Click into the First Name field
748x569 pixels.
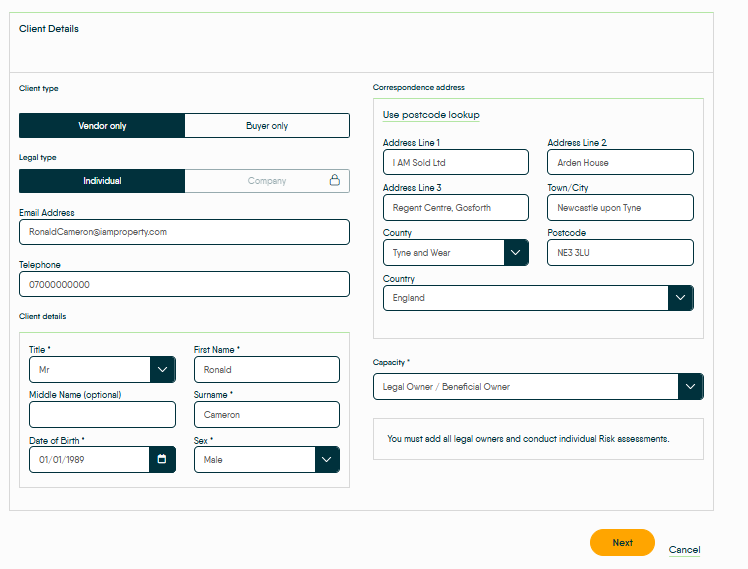(267, 370)
